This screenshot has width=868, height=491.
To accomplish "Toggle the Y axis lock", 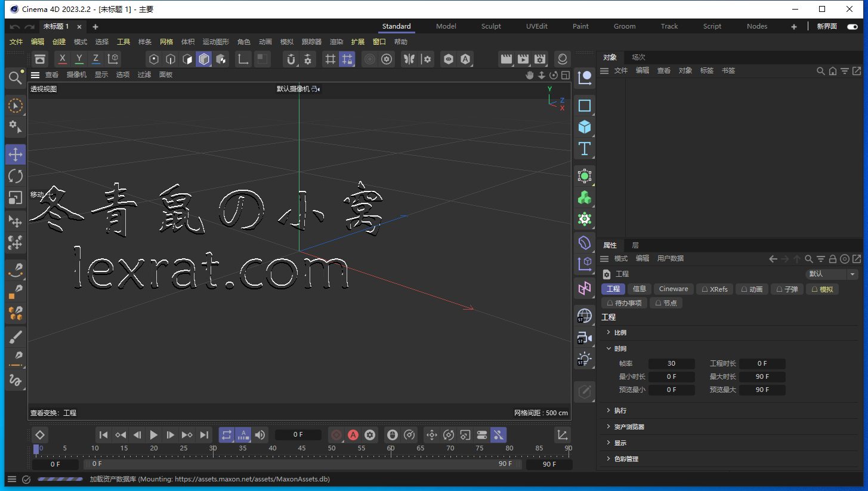I will point(79,59).
